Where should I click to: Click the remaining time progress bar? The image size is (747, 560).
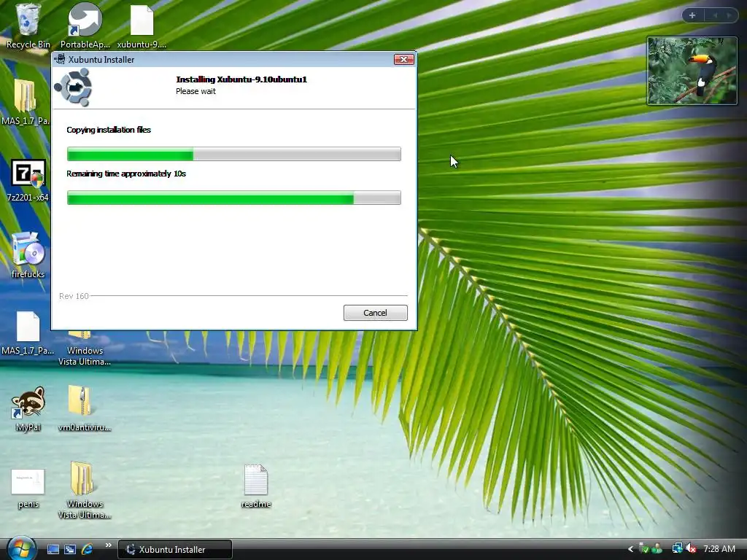point(234,198)
